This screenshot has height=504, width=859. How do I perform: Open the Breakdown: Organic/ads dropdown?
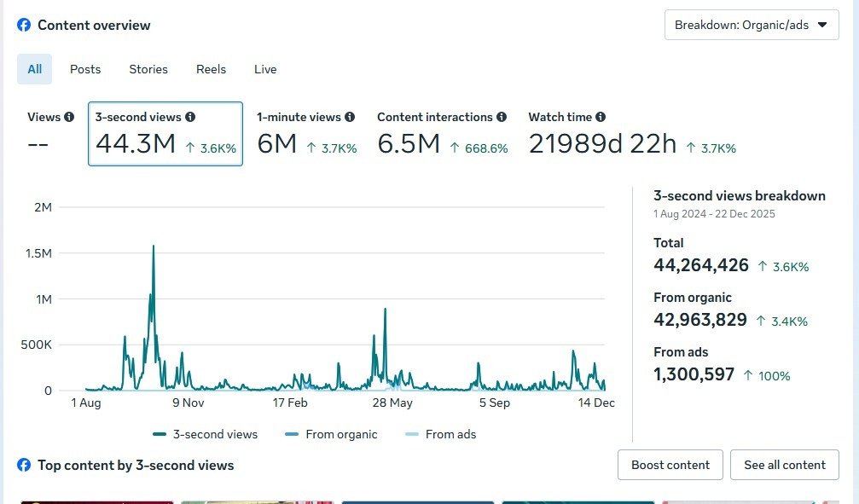click(751, 25)
